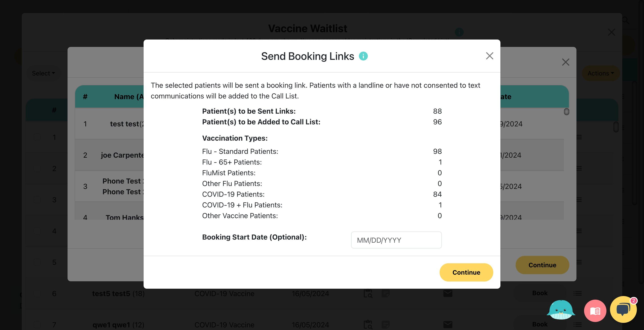Click the dimmed Continue button behind the dialog

[x=542, y=265]
